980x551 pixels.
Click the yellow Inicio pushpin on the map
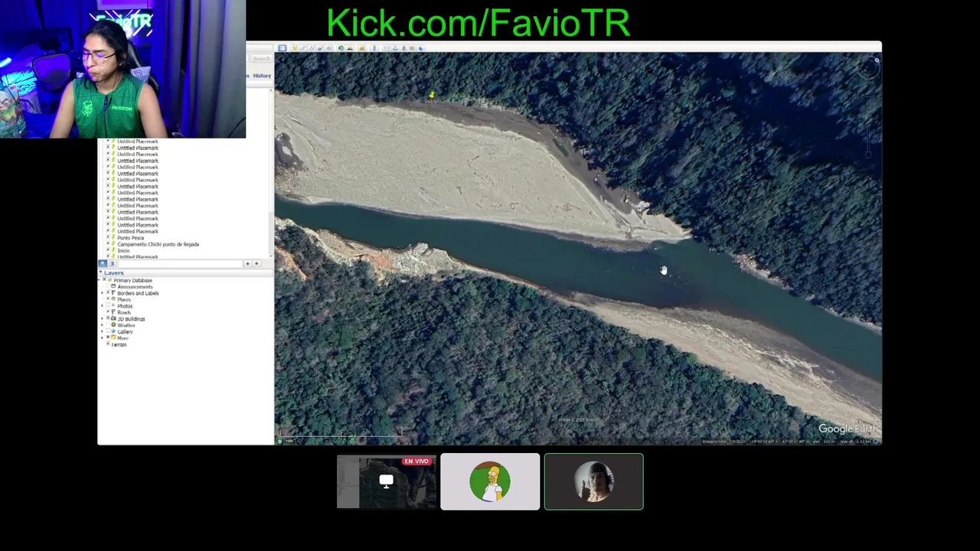tap(431, 94)
